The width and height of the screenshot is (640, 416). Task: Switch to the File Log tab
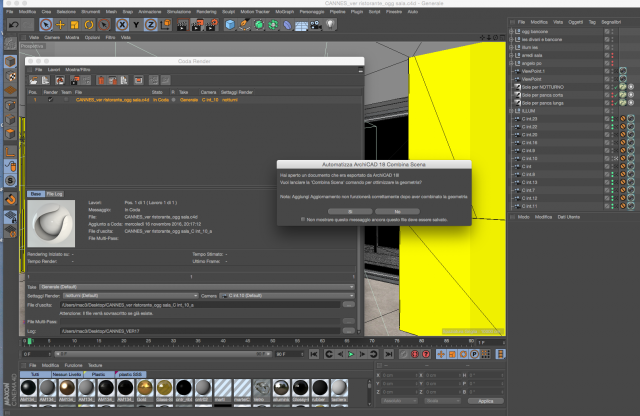54,194
